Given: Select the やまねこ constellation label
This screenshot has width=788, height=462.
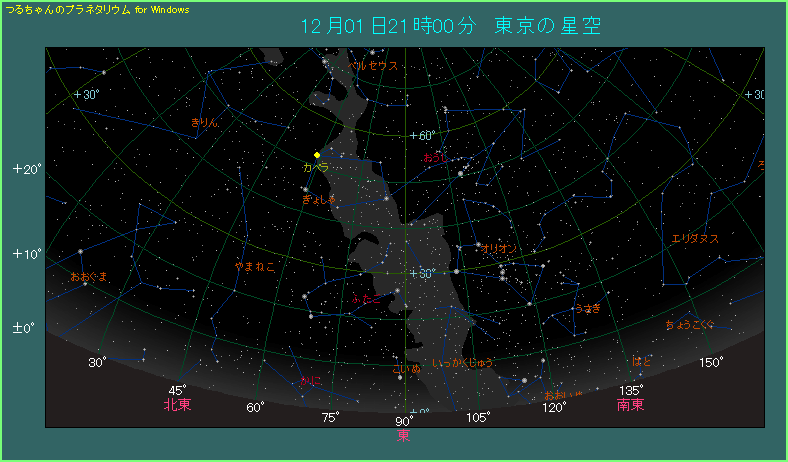Looking at the screenshot, I should pos(254,267).
